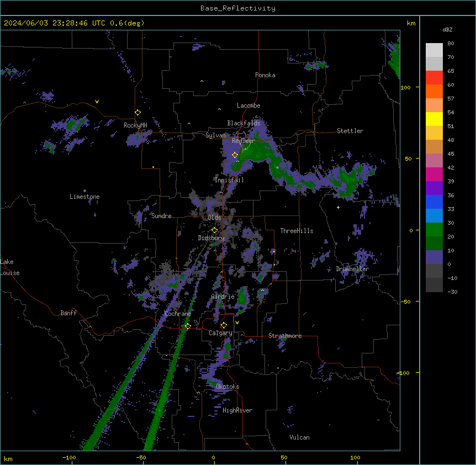Image resolution: width=476 pixels, height=465 pixels.
Task: Select the Calgary city label
Action: click(x=221, y=333)
